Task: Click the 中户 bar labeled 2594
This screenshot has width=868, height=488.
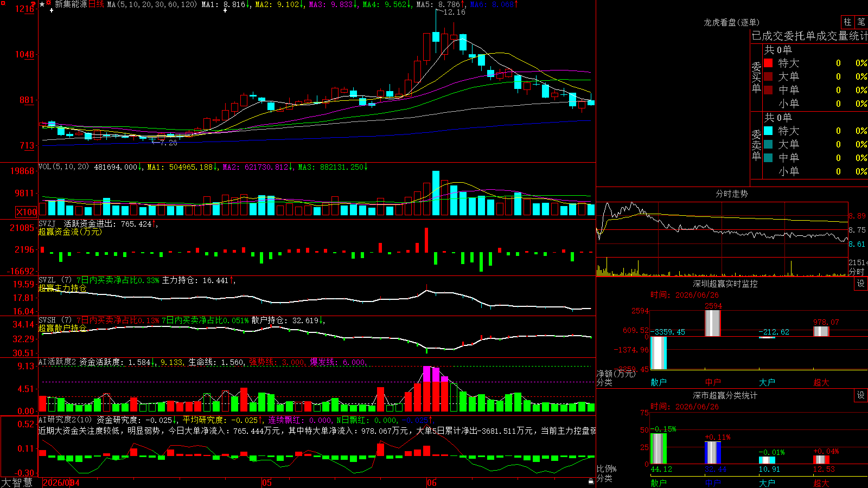Action: click(712, 323)
